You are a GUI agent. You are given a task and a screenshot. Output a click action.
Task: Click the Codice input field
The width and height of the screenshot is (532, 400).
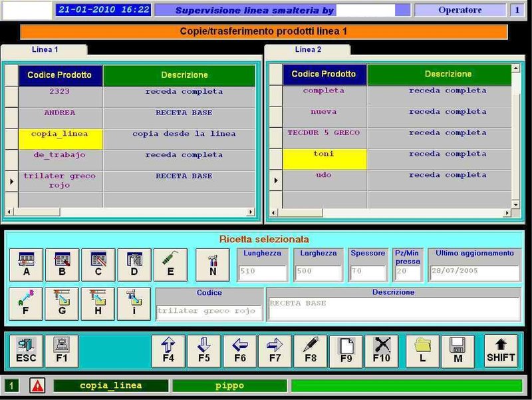[x=209, y=312]
